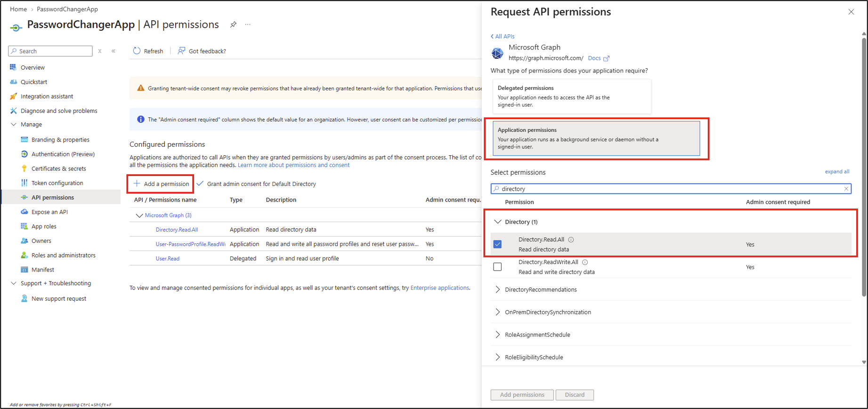Image resolution: width=868 pixels, height=409 pixels.
Task: Click the expand all link
Action: pyautogui.click(x=837, y=172)
